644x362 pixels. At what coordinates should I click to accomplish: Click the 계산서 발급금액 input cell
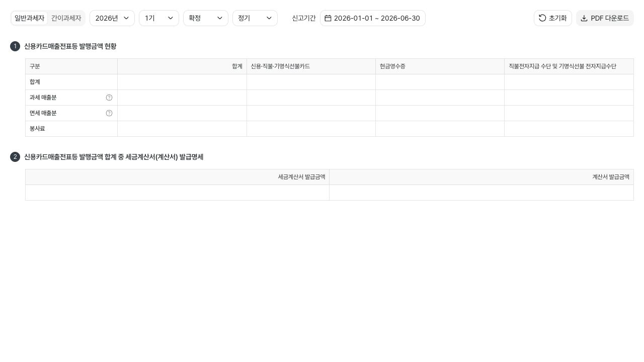click(x=481, y=193)
